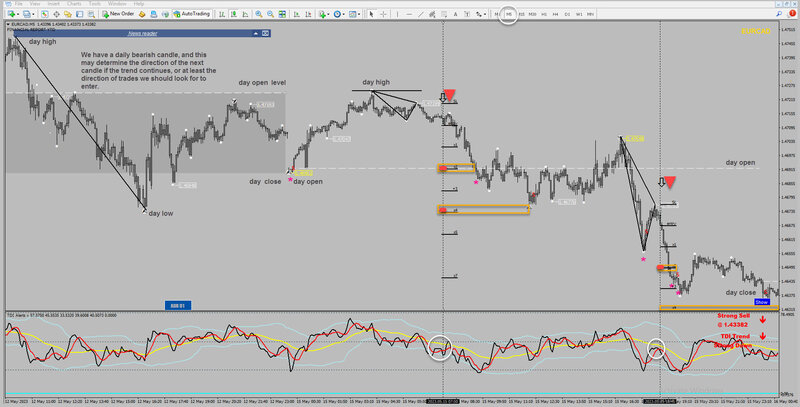The width and height of the screenshot is (800, 407).
Task: Click the orange rectangle at level 4
Action: (x=483, y=210)
